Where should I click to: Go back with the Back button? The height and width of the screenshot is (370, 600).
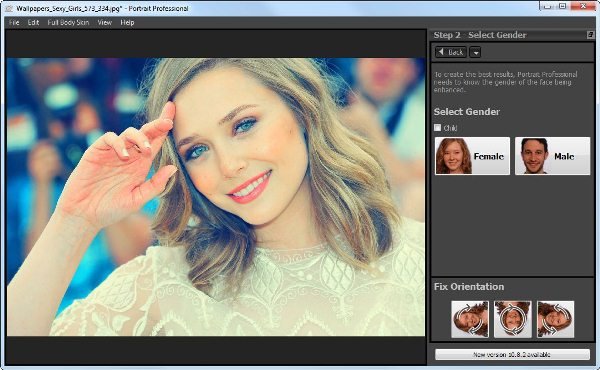pos(451,52)
